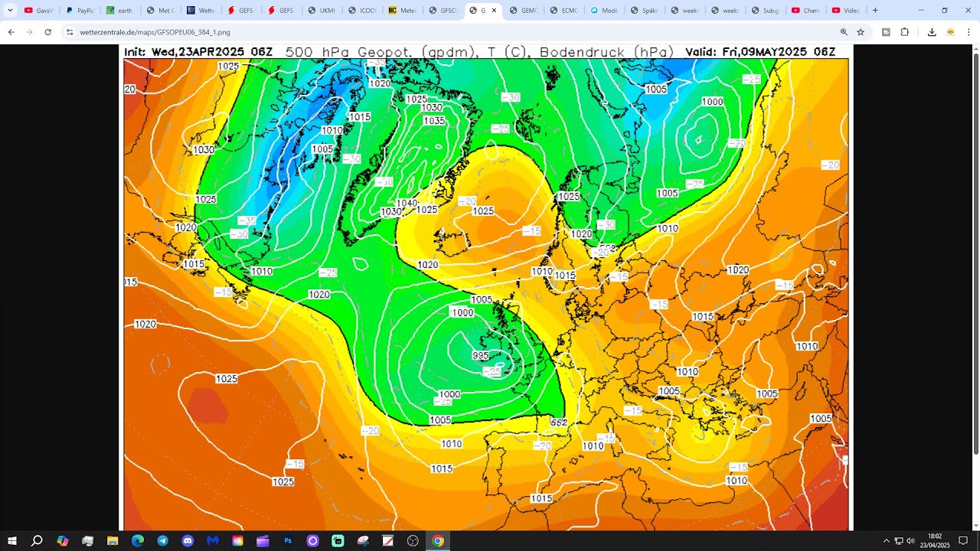Switch to the GavsW YouTube tab
This screenshot has width=980, height=551.
(x=38, y=11)
